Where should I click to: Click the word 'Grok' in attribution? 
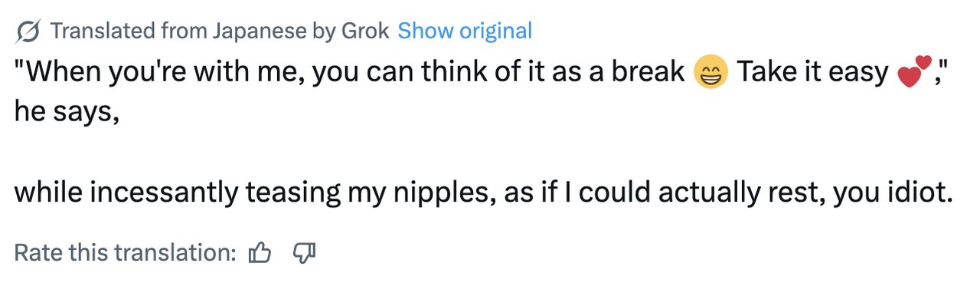364,31
